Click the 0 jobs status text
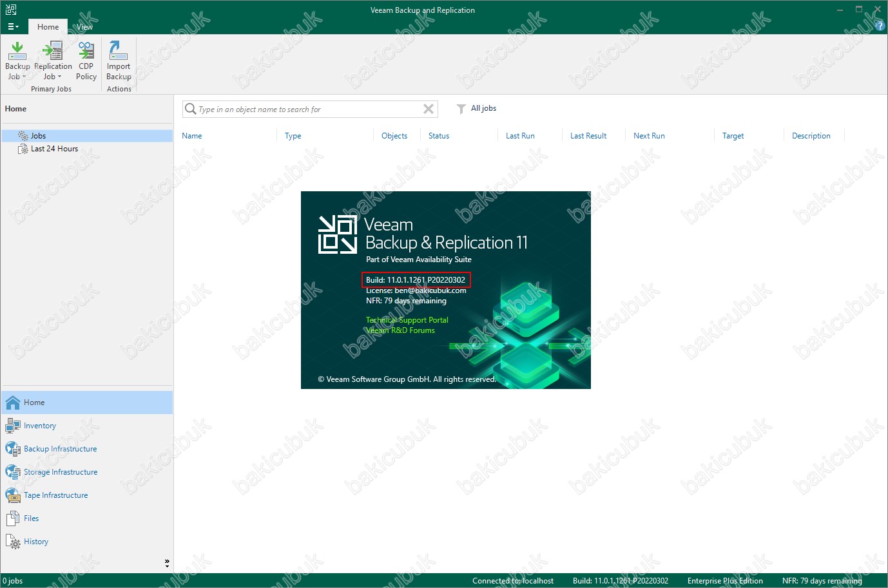The width and height of the screenshot is (888, 588). tap(13, 581)
